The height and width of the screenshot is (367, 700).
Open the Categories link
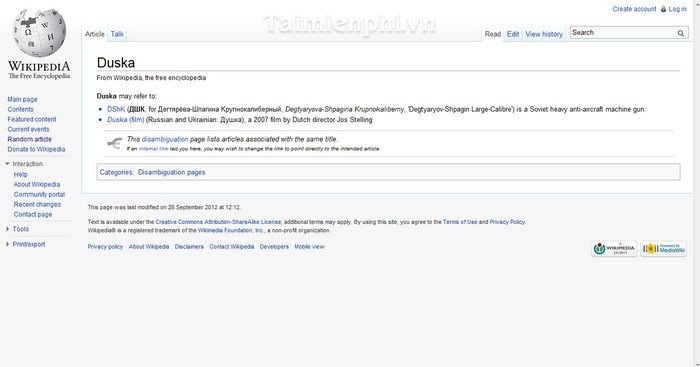116,172
